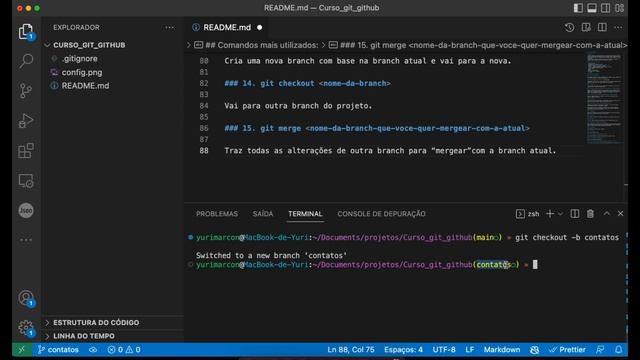This screenshot has width=640, height=360.
Task: Change encoding via UTF-8
Action: [444, 350]
